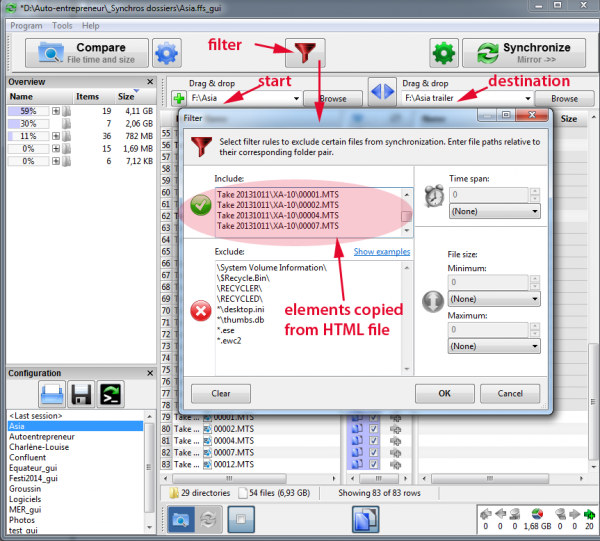
Task: Open Minimum file size unit dropdown
Action: (x=494, y=299)
